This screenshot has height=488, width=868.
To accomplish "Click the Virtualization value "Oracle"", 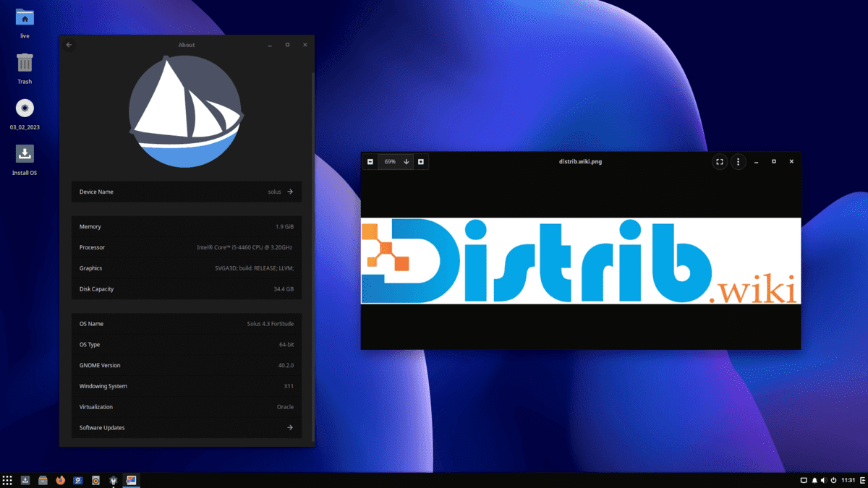I will point(286,407).
